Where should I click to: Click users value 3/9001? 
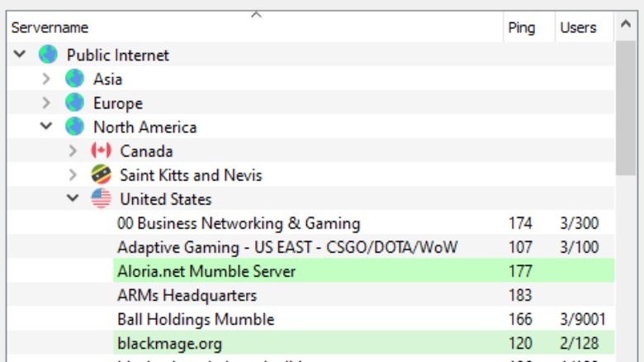(x=582, y=319)
